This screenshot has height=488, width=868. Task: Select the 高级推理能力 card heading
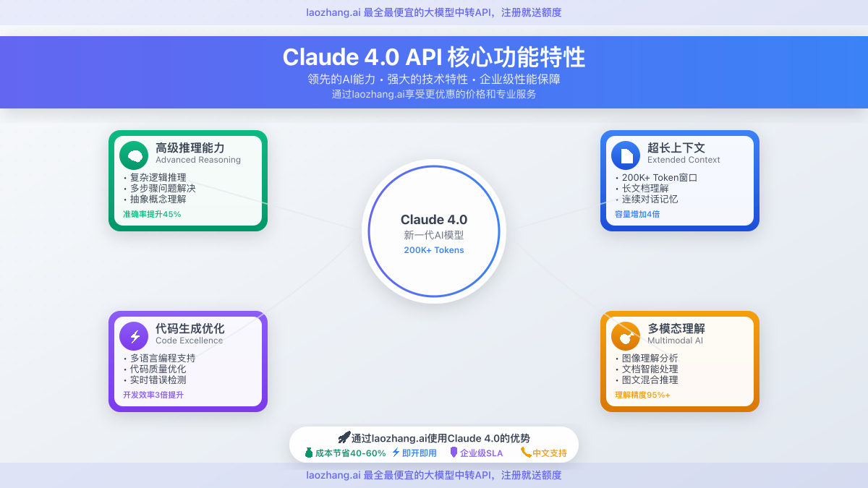tap(190, 147)
